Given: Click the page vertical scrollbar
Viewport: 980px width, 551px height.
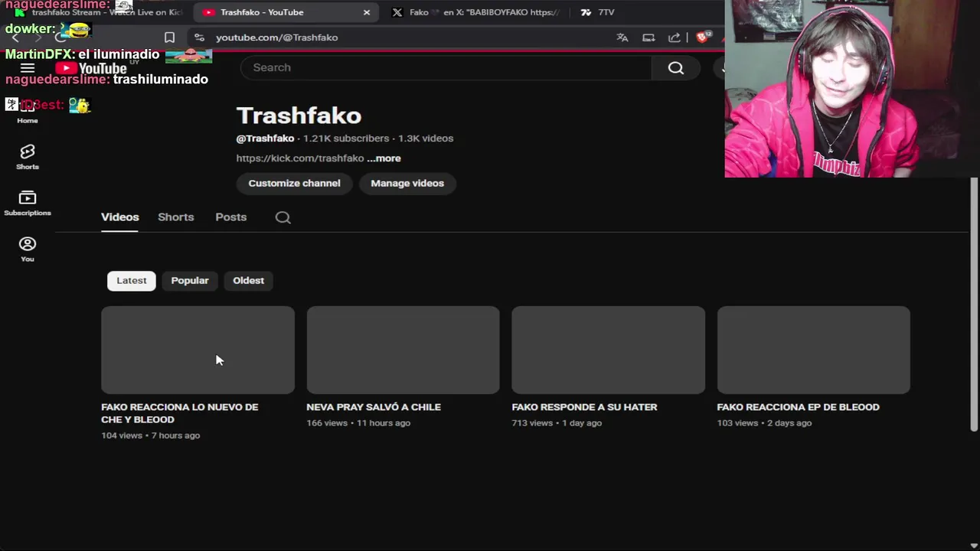Looking at the screenshot, I should point(974,305).
